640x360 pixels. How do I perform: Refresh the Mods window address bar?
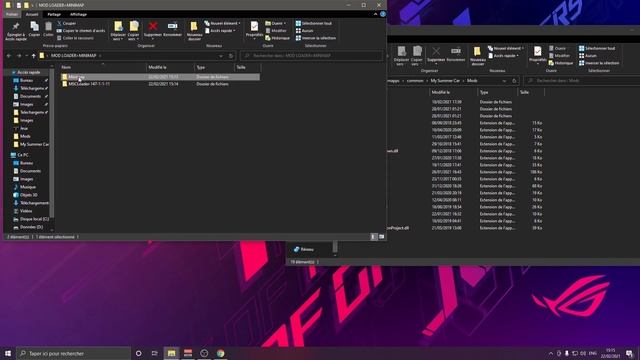(x=514, y=80)
